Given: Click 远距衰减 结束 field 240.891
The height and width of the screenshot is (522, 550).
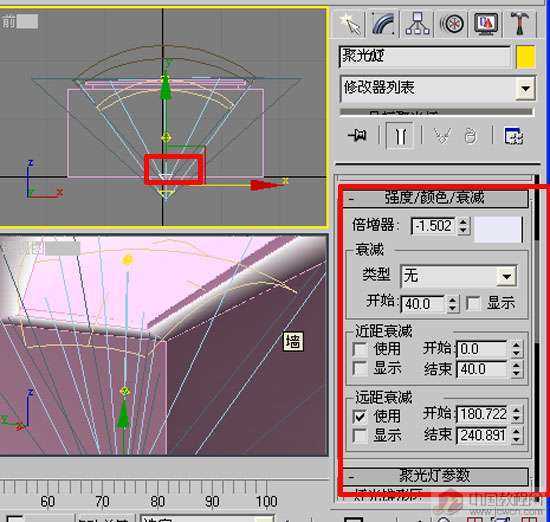Looking at the screenshot, I should [482, 436].
